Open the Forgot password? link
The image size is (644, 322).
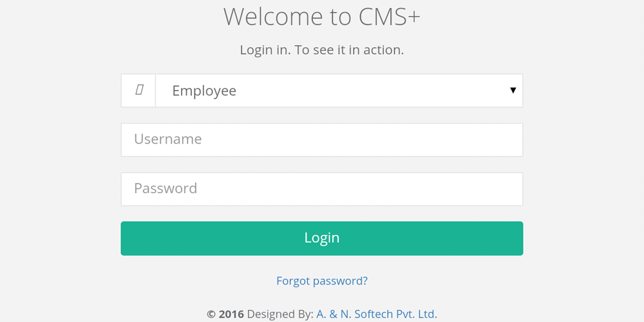coord(322,281)
